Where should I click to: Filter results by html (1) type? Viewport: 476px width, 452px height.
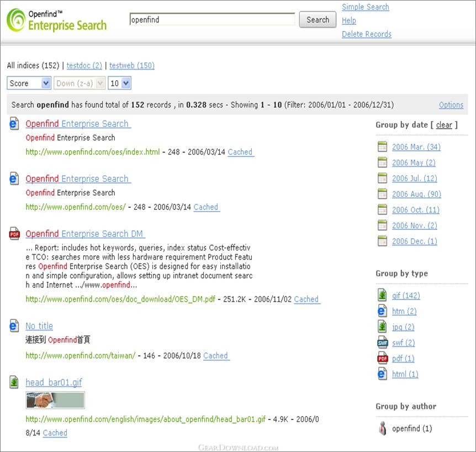click(x=405, y=374)
